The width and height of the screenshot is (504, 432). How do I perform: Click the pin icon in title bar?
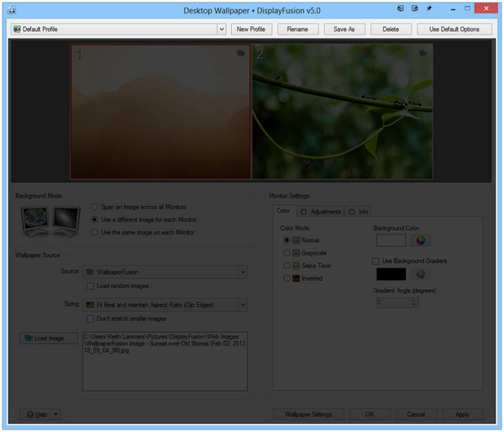click(x=430, y=9)
